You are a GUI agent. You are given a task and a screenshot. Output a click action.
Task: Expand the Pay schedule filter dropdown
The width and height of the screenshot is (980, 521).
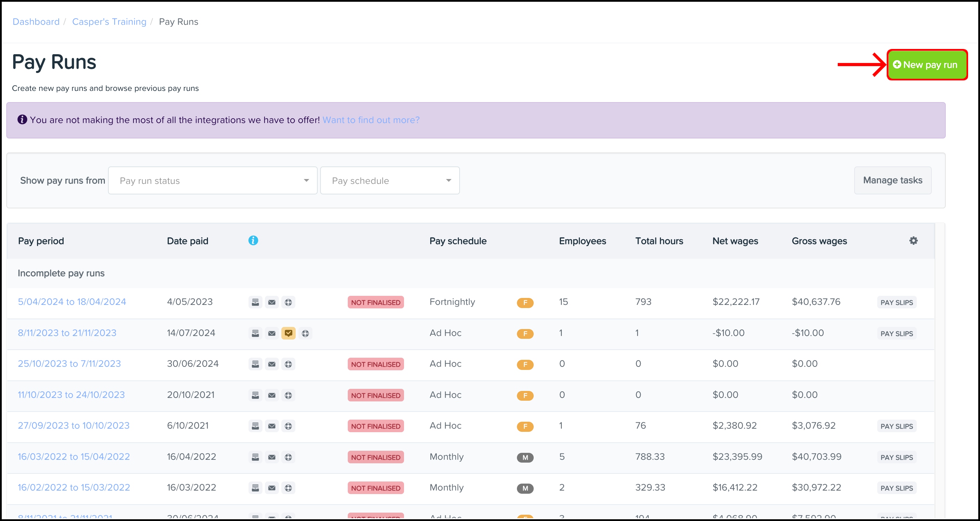click(390, 180)
